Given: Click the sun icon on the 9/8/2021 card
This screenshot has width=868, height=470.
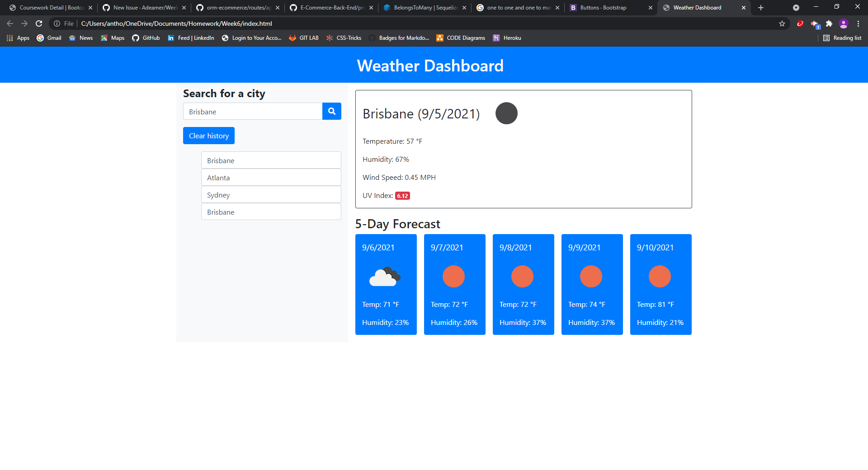Looking at the screenshot, I should pyautogui.click(x=522, y=277).
